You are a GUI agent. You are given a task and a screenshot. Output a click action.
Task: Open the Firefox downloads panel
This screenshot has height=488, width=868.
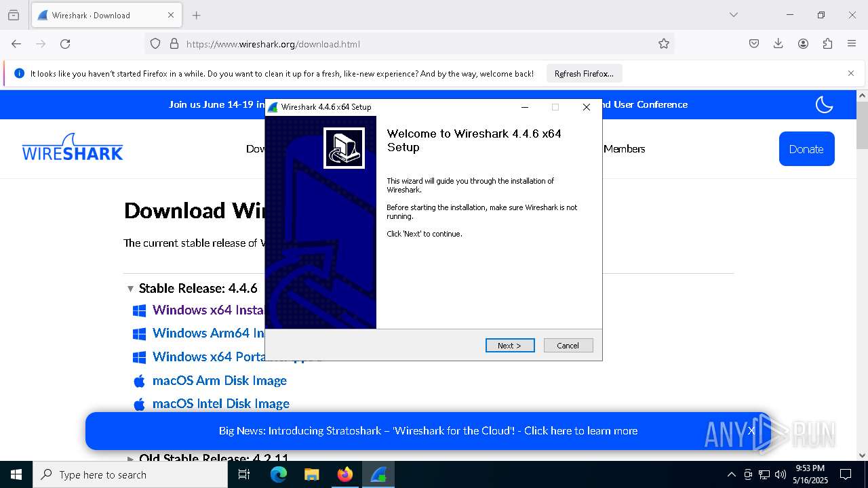778,43
